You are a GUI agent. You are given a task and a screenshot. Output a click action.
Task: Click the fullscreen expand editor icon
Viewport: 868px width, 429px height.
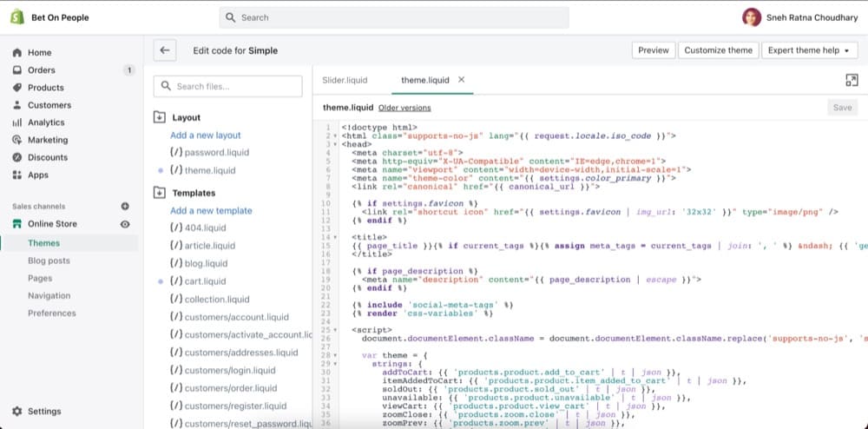tap(852, 80)
